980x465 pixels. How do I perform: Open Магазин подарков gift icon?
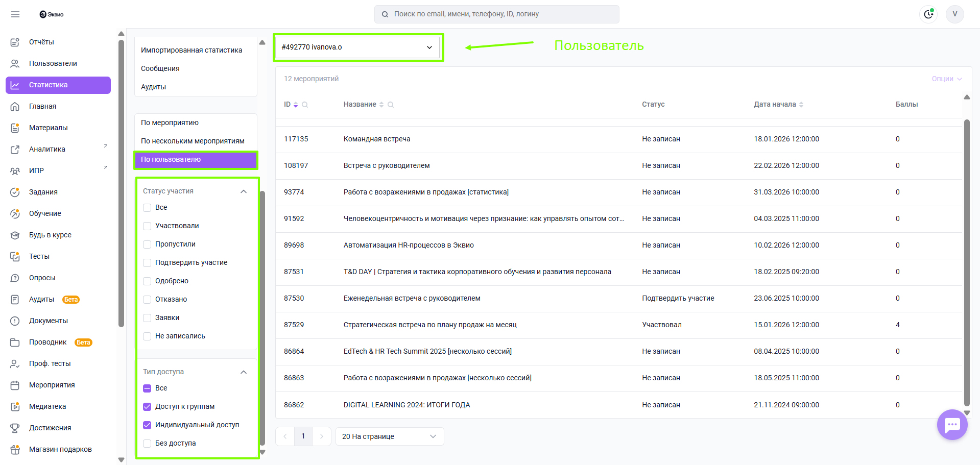[x=15, y=449]
